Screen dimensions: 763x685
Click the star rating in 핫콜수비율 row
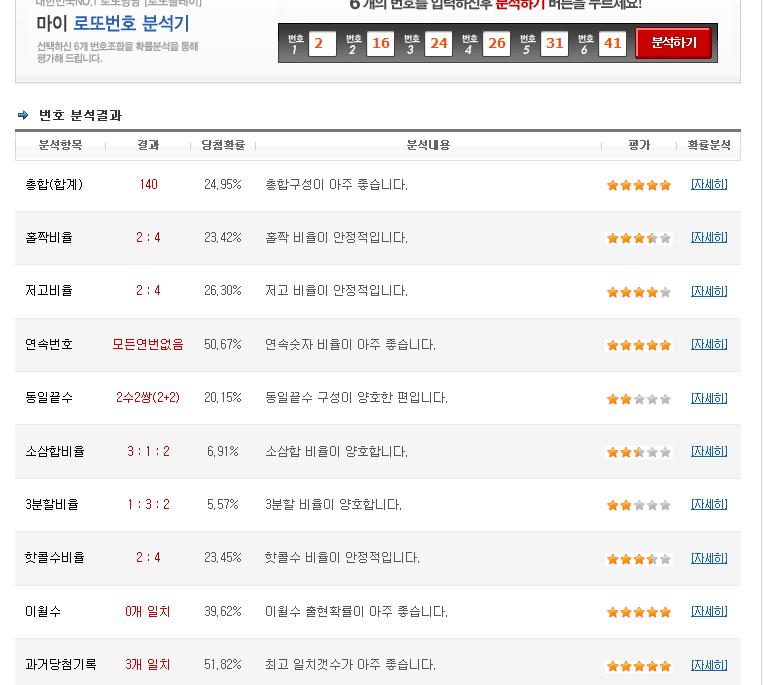click(638, 559)
